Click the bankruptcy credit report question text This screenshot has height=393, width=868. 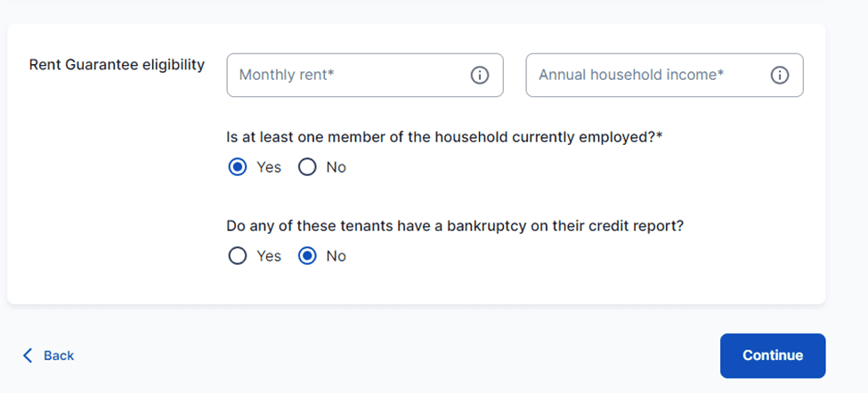[x=456, y=226]
